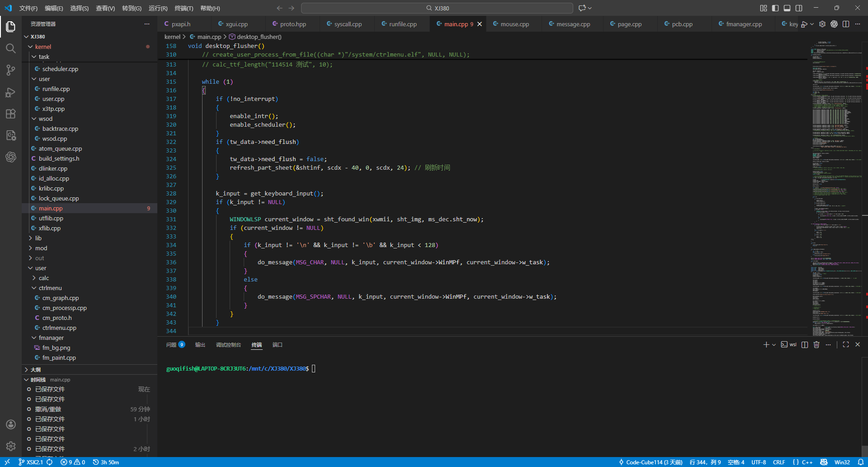Click the Manage gear icon in activity bar
Screen dimensions: 868x467
point(11,446)
